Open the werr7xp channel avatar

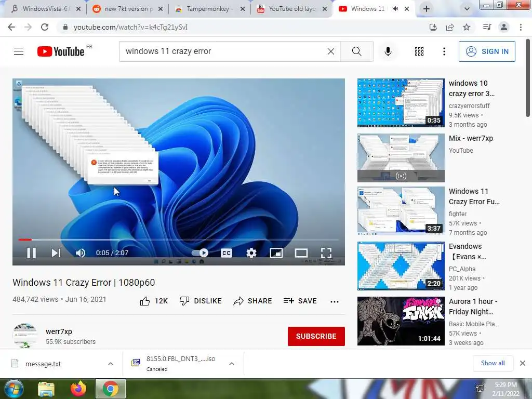pos(25,335)
